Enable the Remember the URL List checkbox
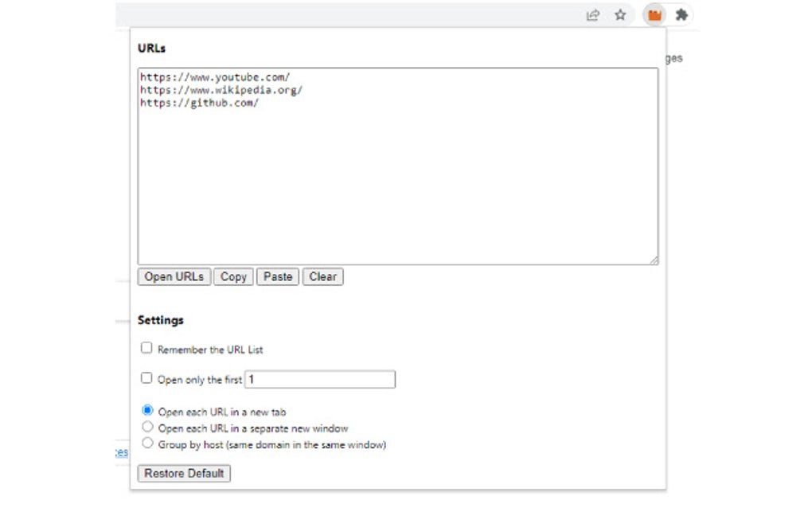 click(146, 347)
